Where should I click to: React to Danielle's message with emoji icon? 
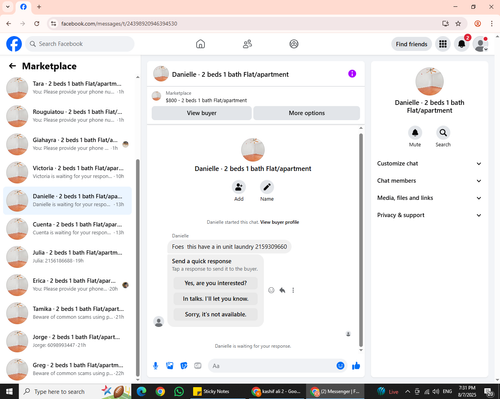[271, 290]
